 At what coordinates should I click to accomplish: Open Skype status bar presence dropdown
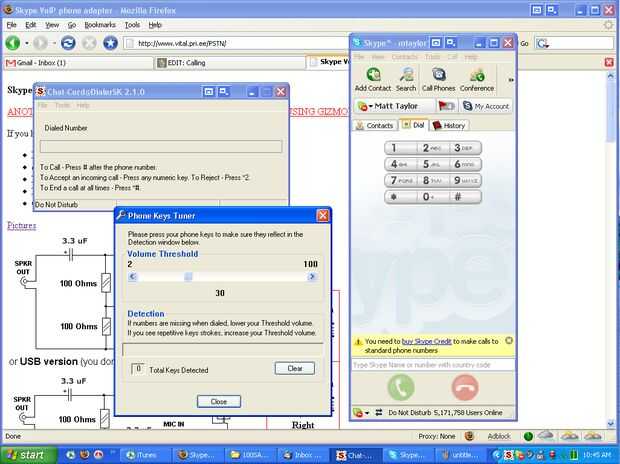point(361,413)
